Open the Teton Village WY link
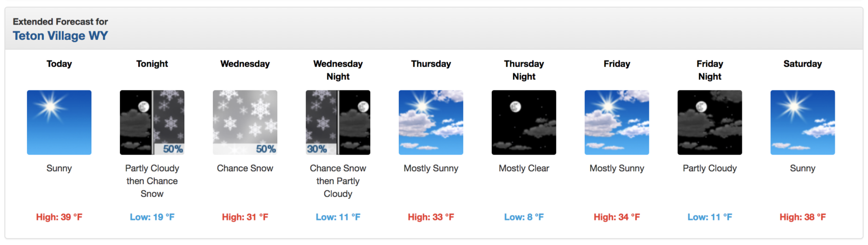868x245 pixels. tap(60, 36)
